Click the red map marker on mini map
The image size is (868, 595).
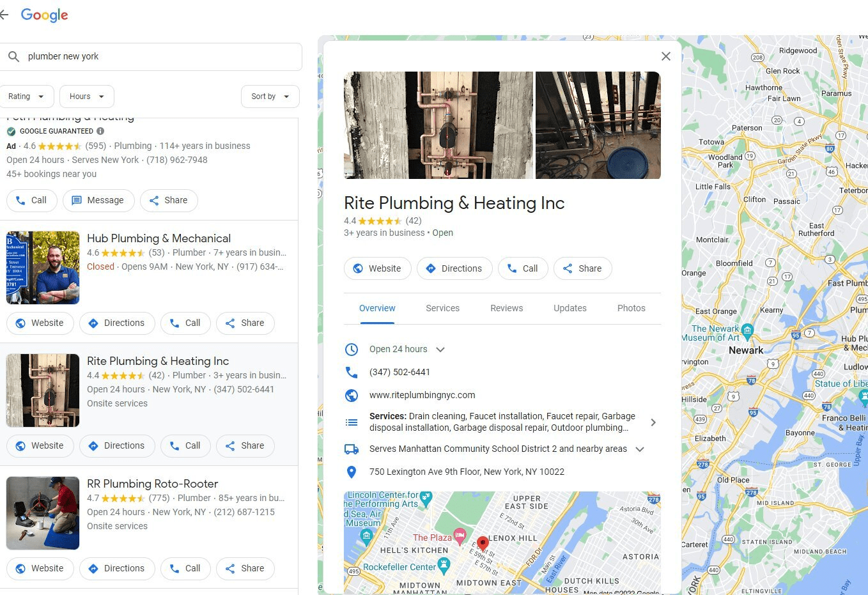coord(483,545)
